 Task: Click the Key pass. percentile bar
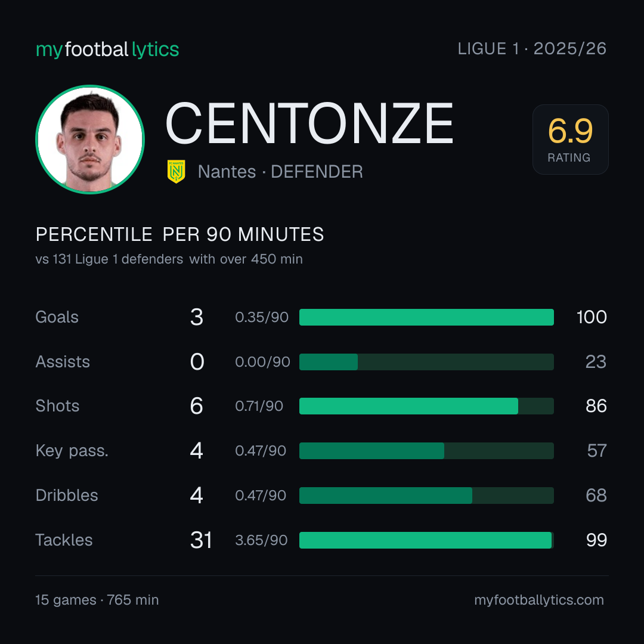pyautogui.click(x=426, y=451)
